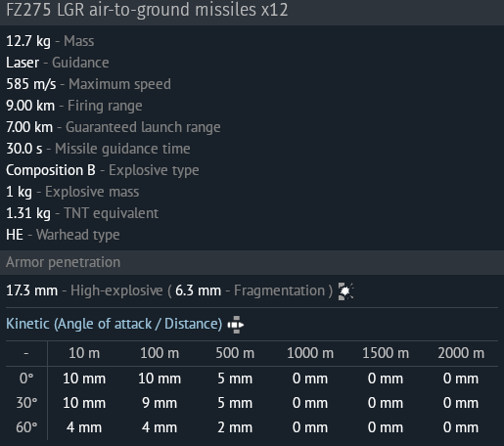Click the kinetic projectile icon
Viewport: 504px width, 446px height.
236,325
